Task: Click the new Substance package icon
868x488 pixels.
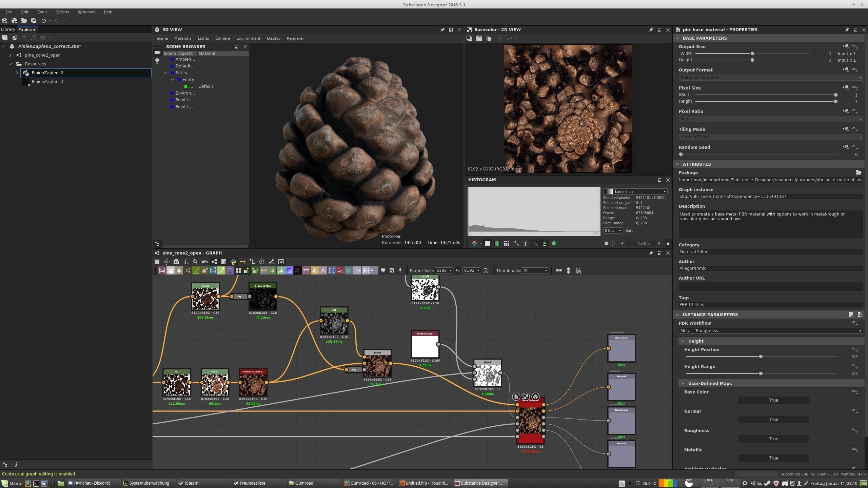Action: click(x=5, y=21)
